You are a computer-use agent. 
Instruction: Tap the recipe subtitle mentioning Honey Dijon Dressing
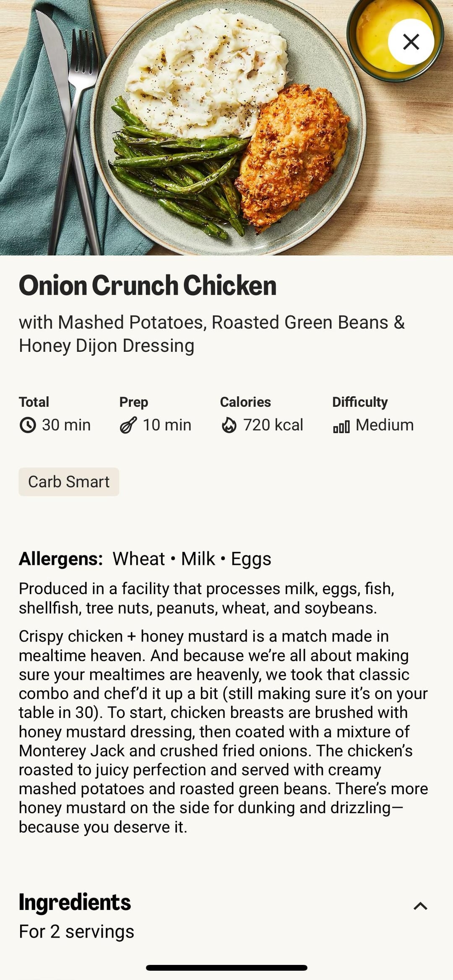pyautogui.click(x=212, y=334)
